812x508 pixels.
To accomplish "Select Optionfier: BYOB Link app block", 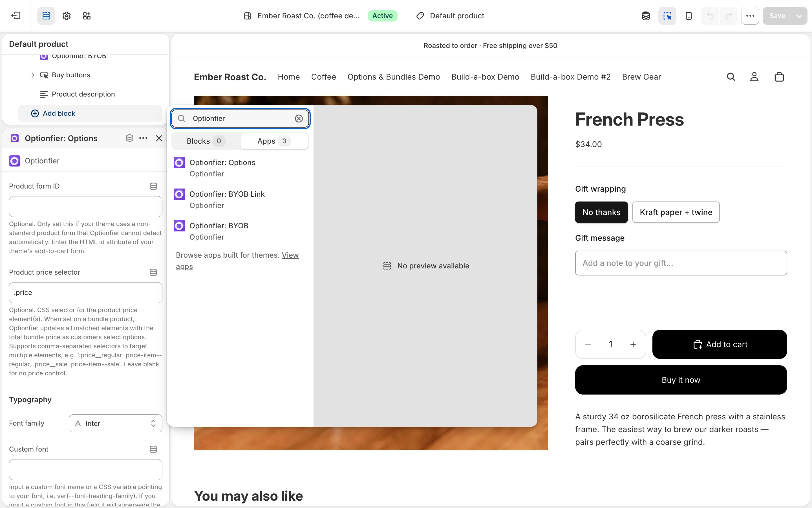I will (x=240, y=200).
